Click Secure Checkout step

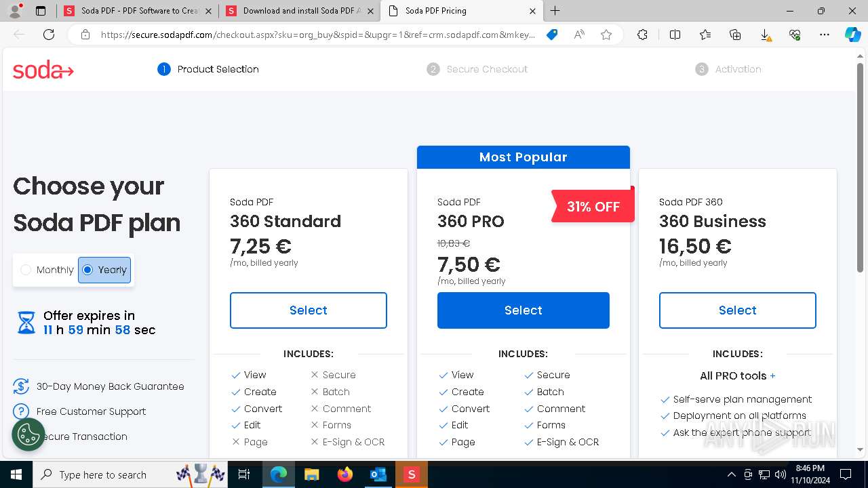477,69
